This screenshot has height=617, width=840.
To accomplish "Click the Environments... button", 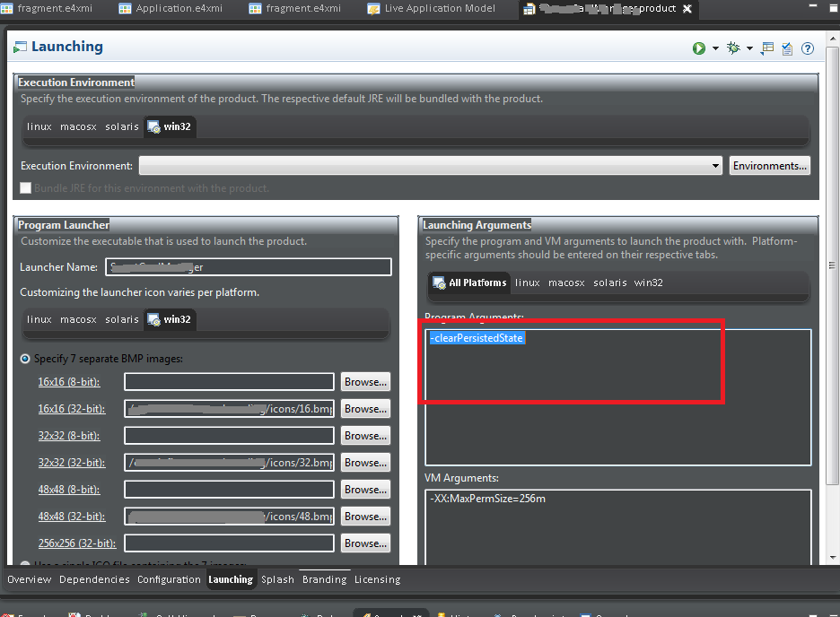I will click(769, 166).
